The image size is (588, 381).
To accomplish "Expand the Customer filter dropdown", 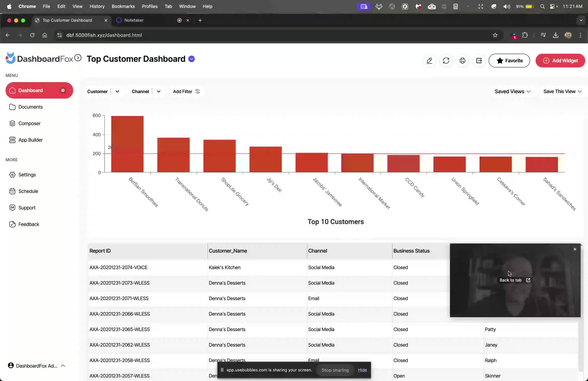I will coord(117,92).
